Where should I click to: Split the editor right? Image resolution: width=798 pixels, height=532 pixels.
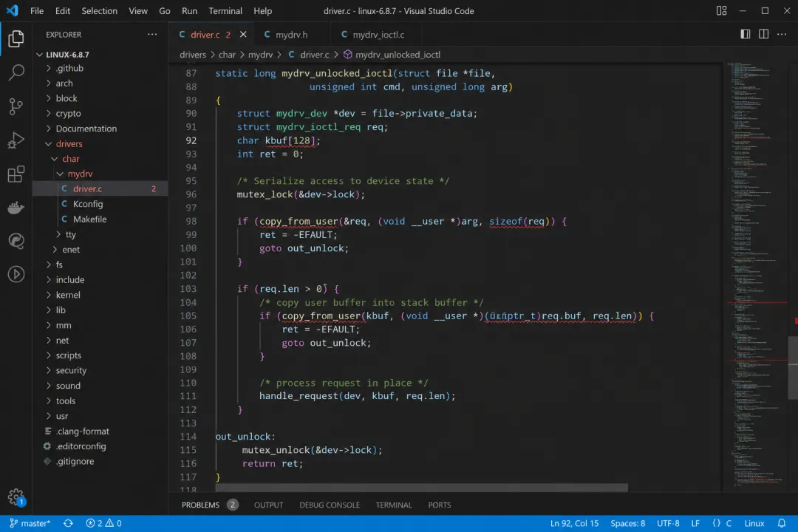763,34
